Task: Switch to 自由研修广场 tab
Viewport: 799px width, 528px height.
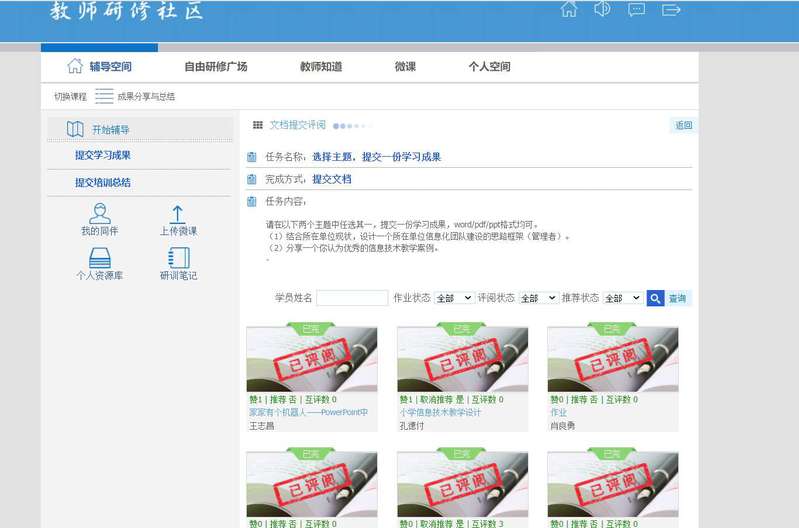Action: [x=216, y=66]
